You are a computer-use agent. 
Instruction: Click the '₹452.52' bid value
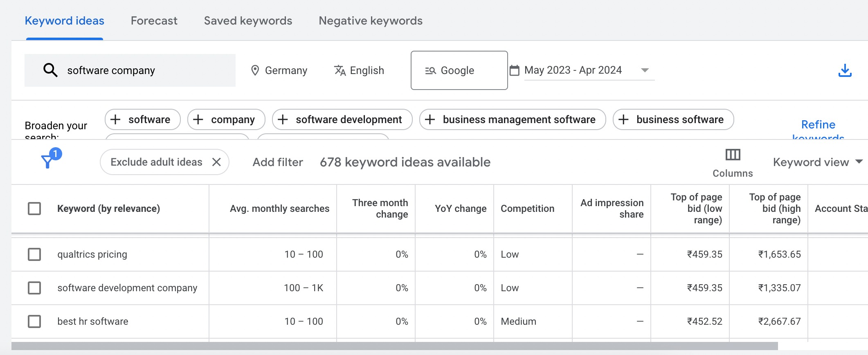pyautogui.click(x=704, y=321)
